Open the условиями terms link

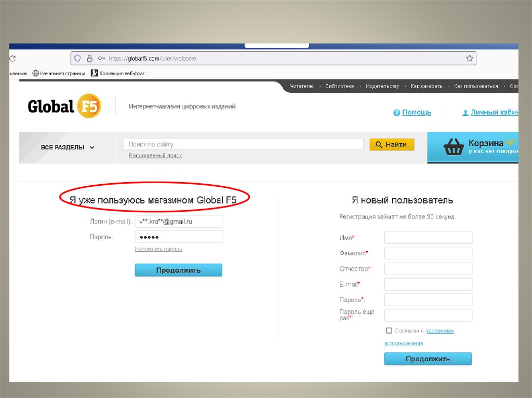(440, 331)
